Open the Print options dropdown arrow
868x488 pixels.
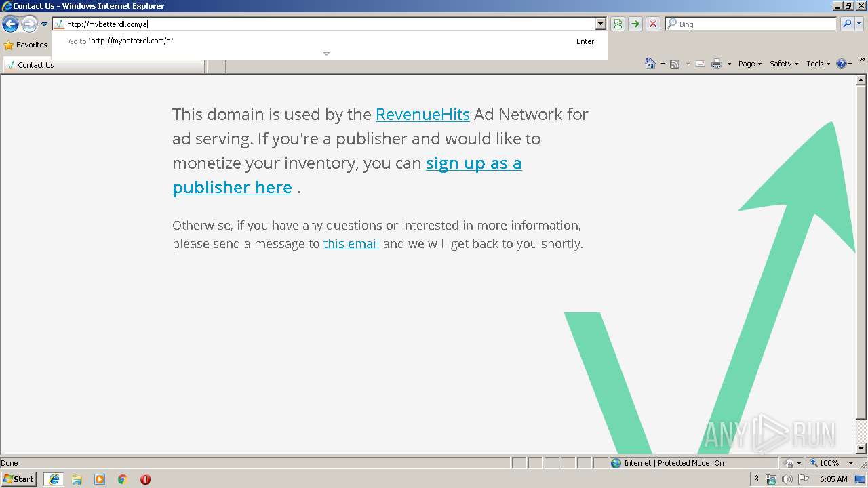click(729, 64)
